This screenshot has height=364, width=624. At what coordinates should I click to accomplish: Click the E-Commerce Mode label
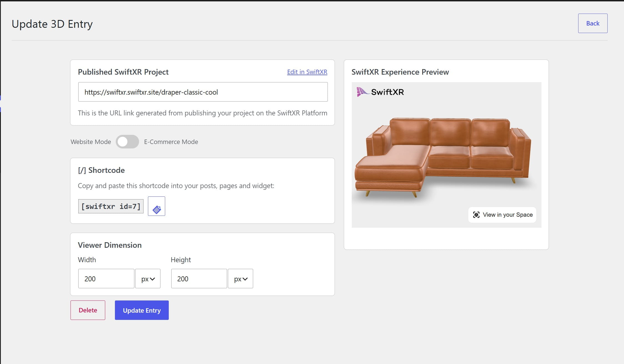click(171, 142)
